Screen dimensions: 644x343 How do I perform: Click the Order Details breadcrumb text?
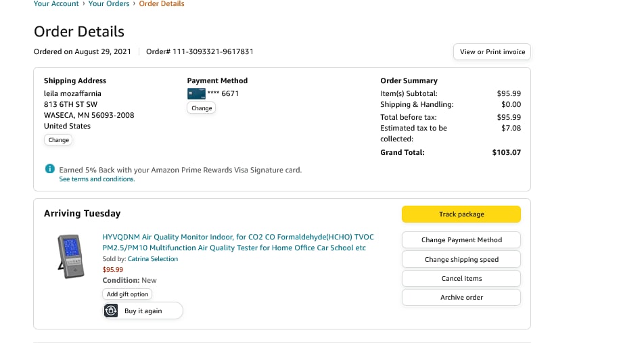161,4
